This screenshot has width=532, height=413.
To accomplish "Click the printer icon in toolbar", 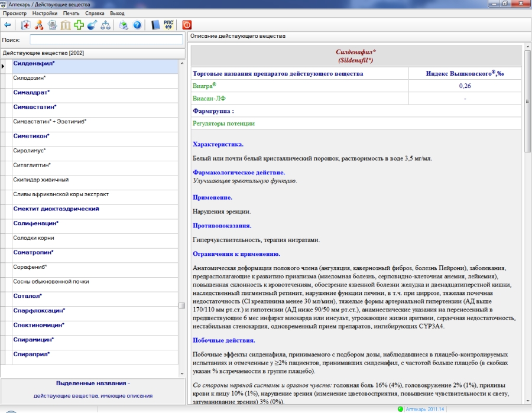I will 124,25.
